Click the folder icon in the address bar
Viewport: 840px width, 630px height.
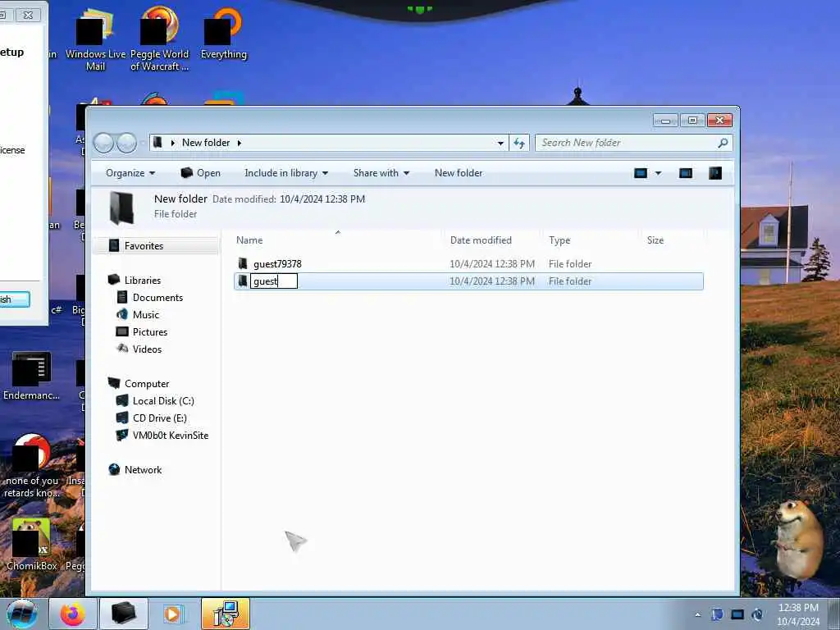(157, 143)
